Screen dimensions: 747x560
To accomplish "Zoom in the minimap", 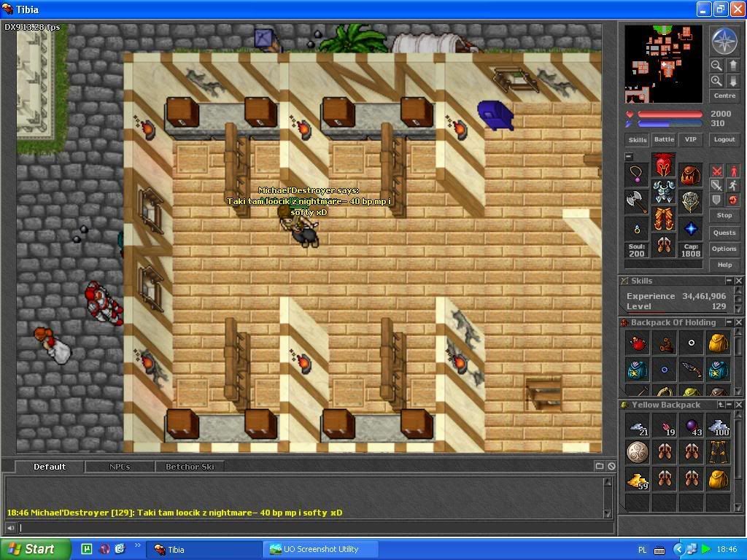I will tap(716, 81).
